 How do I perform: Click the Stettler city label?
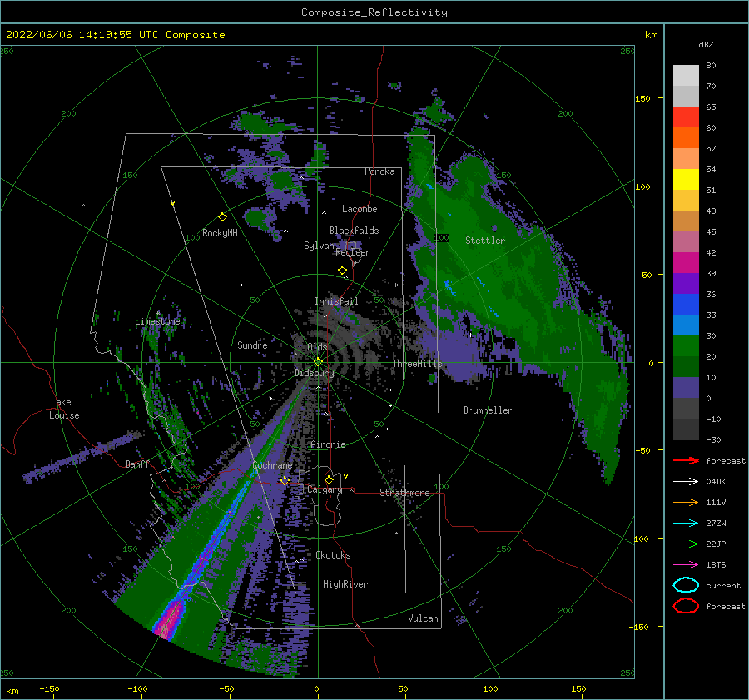coord(485,241)
